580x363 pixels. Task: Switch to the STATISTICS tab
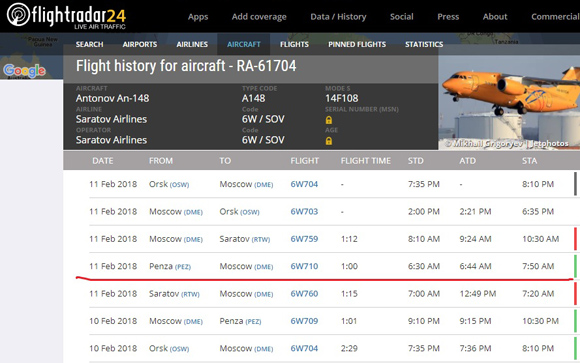click(x=424, y=44)
